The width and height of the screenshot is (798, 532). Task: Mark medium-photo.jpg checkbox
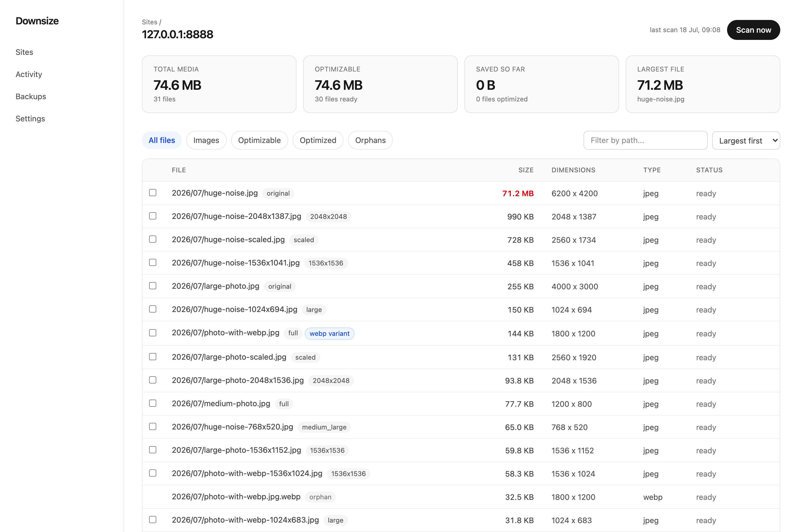click(153, 403)
